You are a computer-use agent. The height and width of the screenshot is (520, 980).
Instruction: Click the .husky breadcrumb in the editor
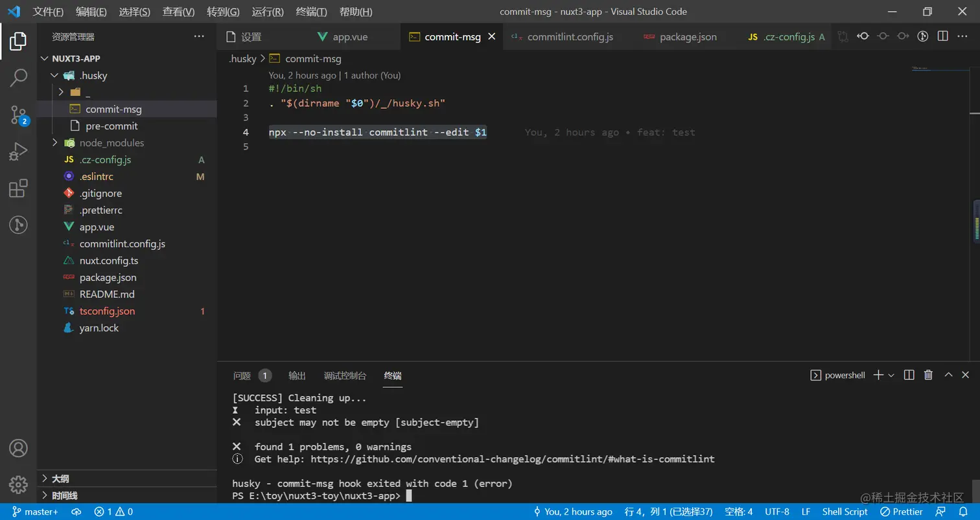point(243,59)
